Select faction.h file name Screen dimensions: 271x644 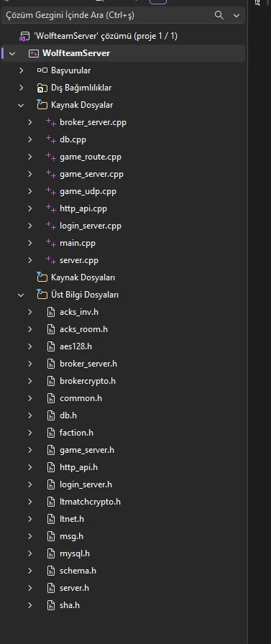click(76, 433)
